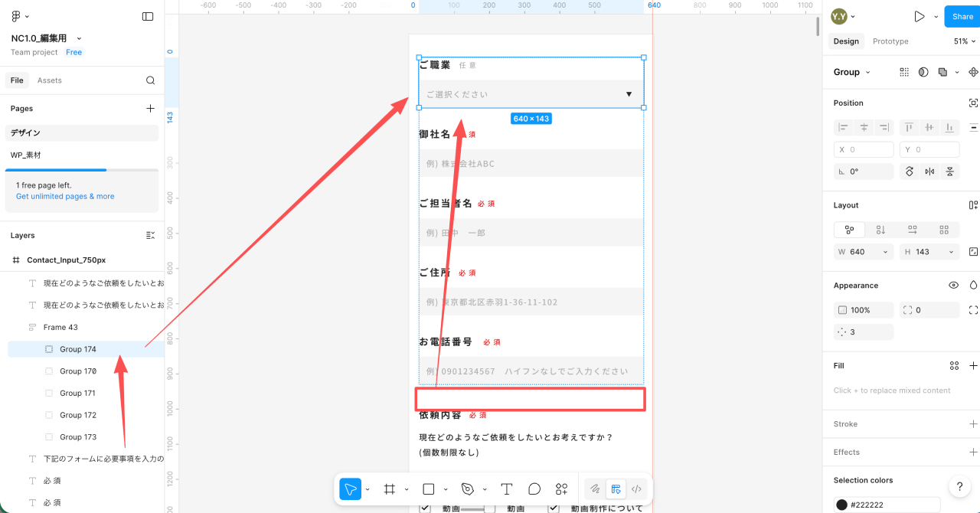Switch to Dev Mode toggle in toolbar
Image resolution: width=980 pixels, height=513 pixels.
pyautogui.click(x=635, y=489)
